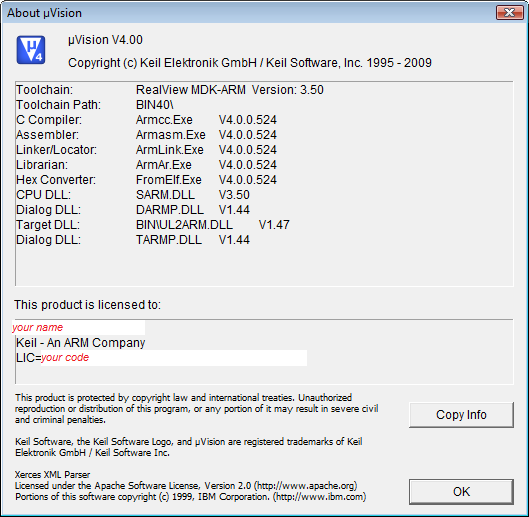Click the 'Keil - An ARM Company' line
The image size is (529, 517).
(x=81, y=343)
